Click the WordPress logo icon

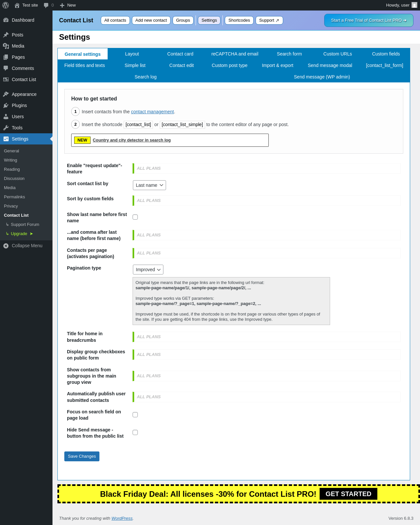point(6,5)
